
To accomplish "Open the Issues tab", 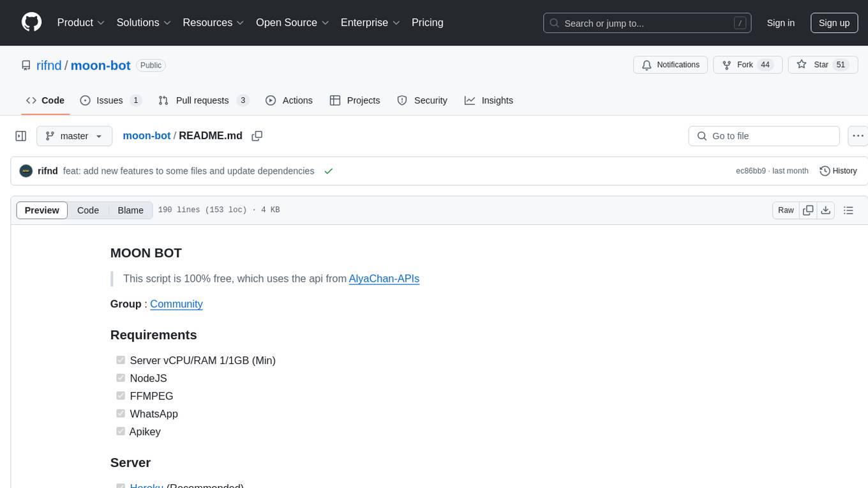I will 111,100.
